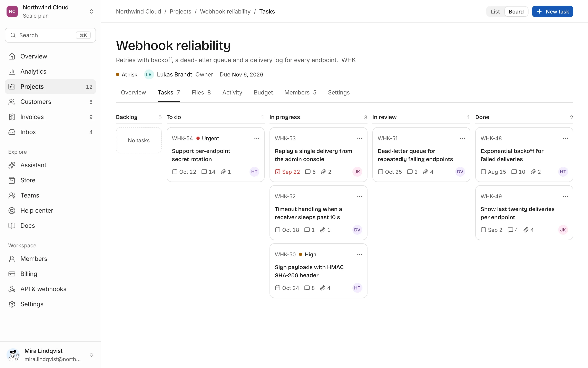Viewport: 588px width, 368px height.
Task: Open the Billing credit card icon
Action: click(x=12, y=274)
